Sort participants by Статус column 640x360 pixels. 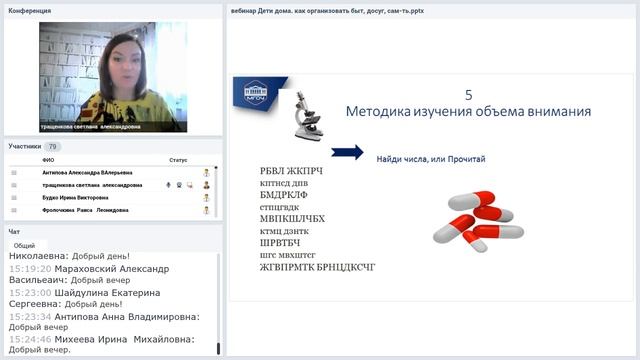click(x=178, y=160)
